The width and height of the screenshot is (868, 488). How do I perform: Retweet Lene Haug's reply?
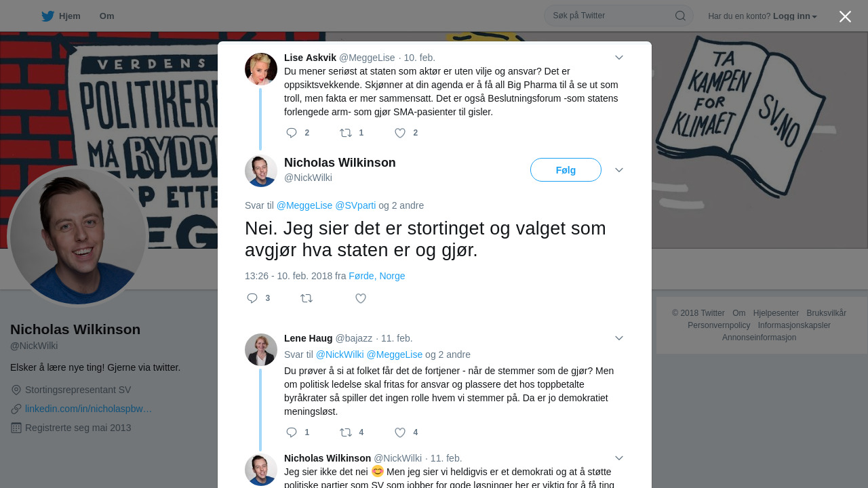tap(346, 432)
